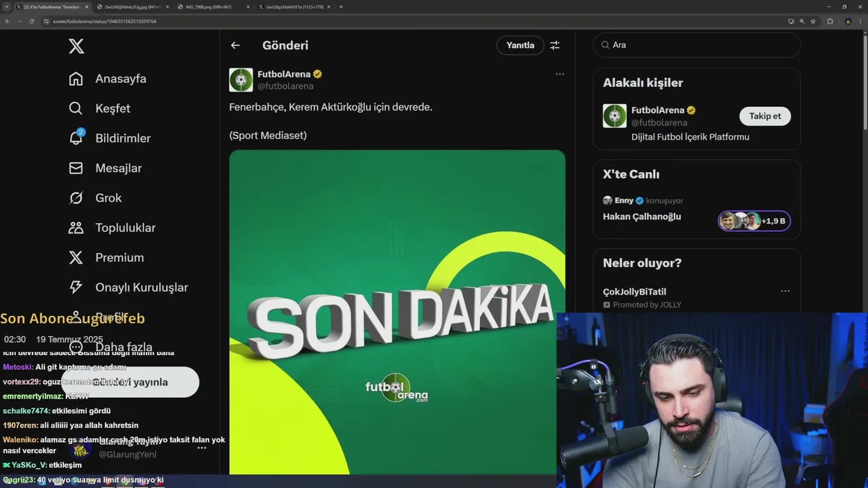Screen dimensions: 868x488
Task: Bookmark this page with the star icon
Action: pos(813,21)
